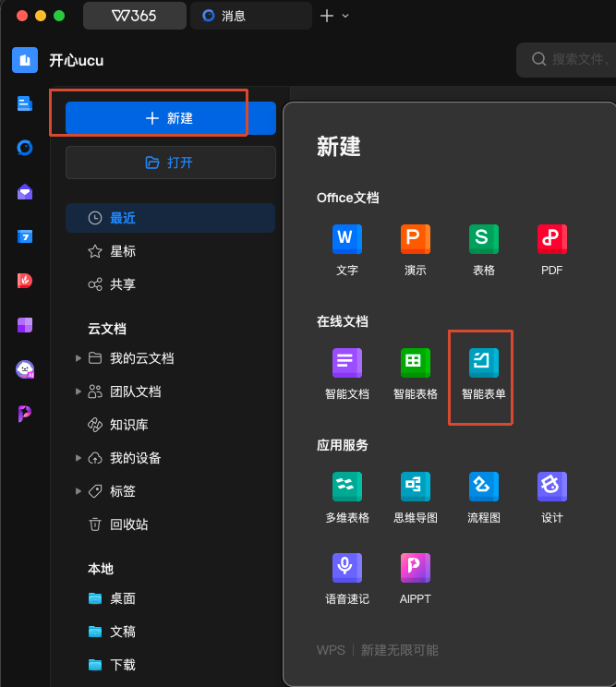Expand the 团队文档 folder arrow
The height and width of the screenshot is (687, 616).
tap(79, 392)
